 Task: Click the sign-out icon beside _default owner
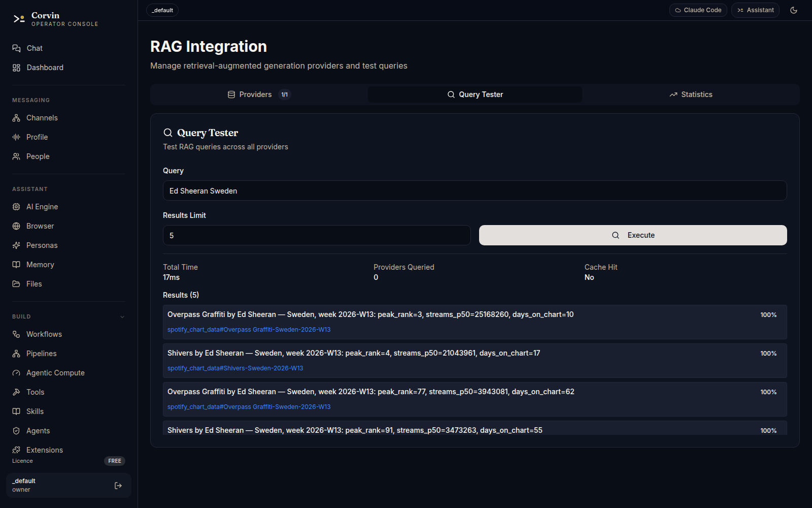click(118, 486)
